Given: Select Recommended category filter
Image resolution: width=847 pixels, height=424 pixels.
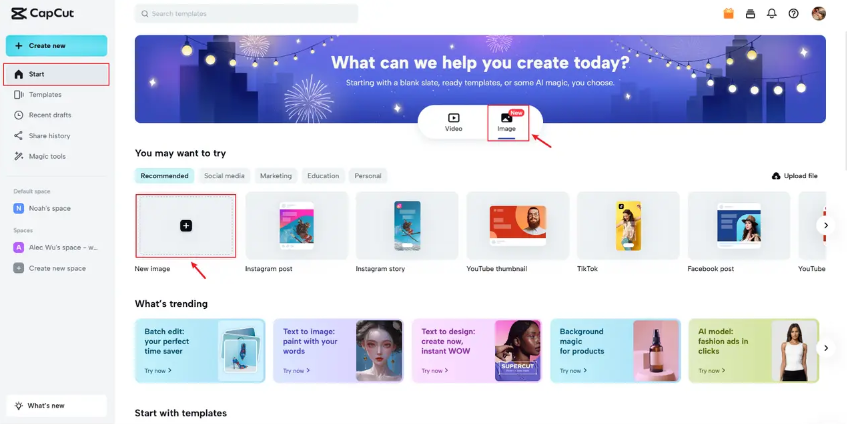Looking at the screenshot, I should [x=164, y=176].
